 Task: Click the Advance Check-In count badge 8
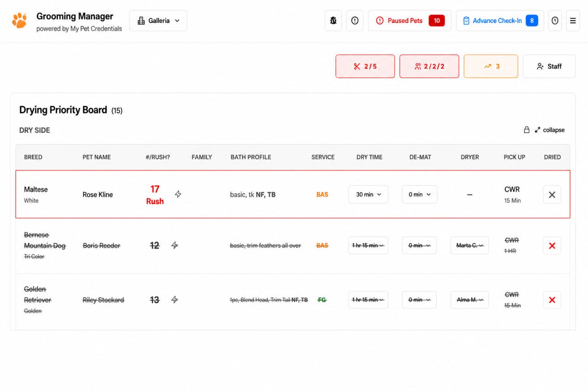click(532, 21)
